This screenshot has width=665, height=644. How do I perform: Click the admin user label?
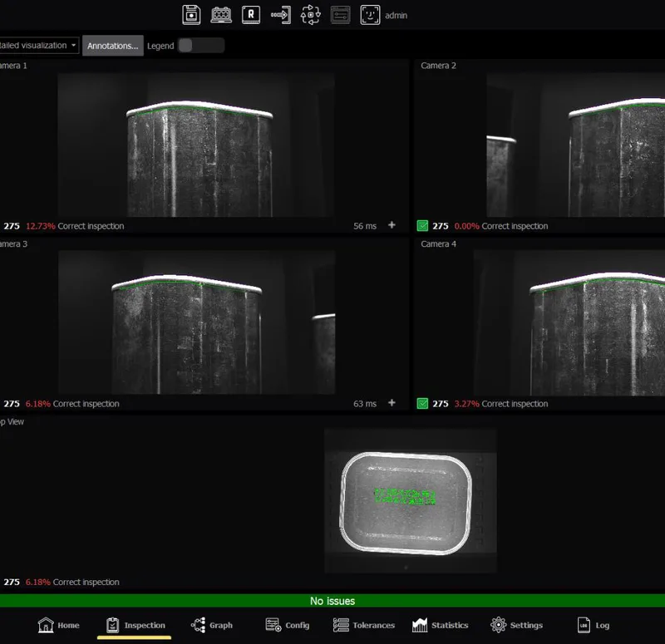[x=397, y=16]
